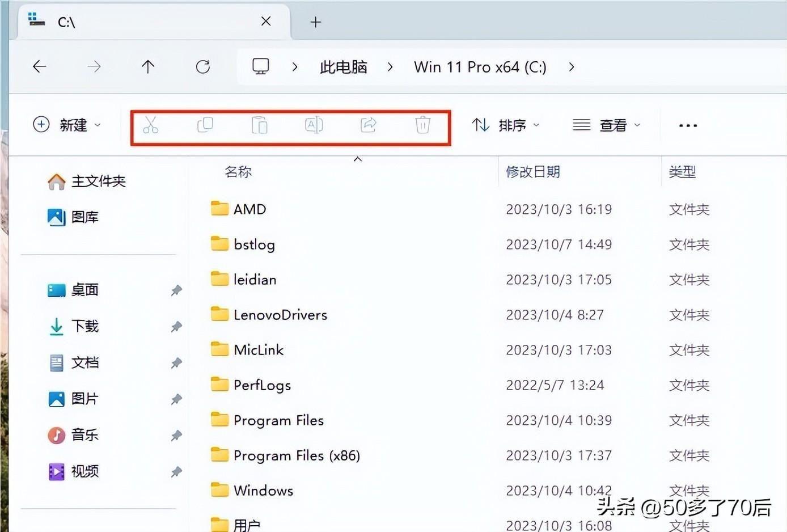Expand chevron after 此电脑 in address bar
The width and height of the screenshot is (787, 532).
coord(390,67)
